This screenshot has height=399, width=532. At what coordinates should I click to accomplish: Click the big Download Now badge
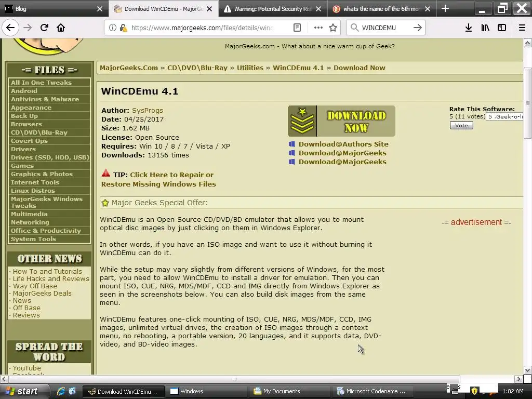coord(341,121)
